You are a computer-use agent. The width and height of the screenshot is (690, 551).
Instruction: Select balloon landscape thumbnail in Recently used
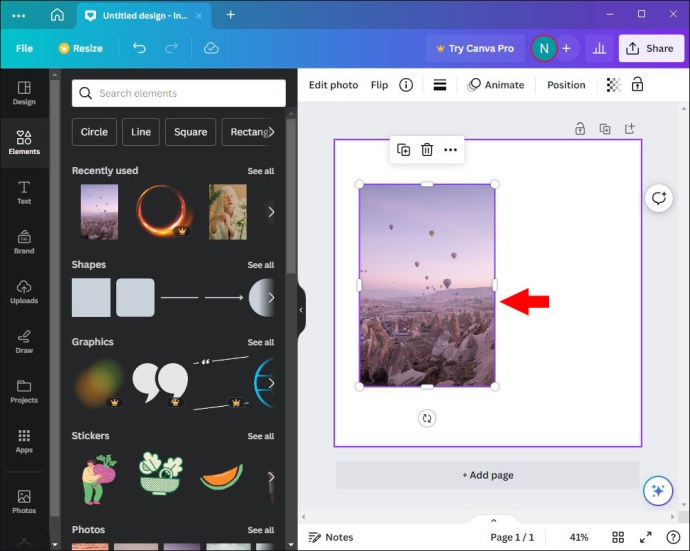(x=99, y=212)
